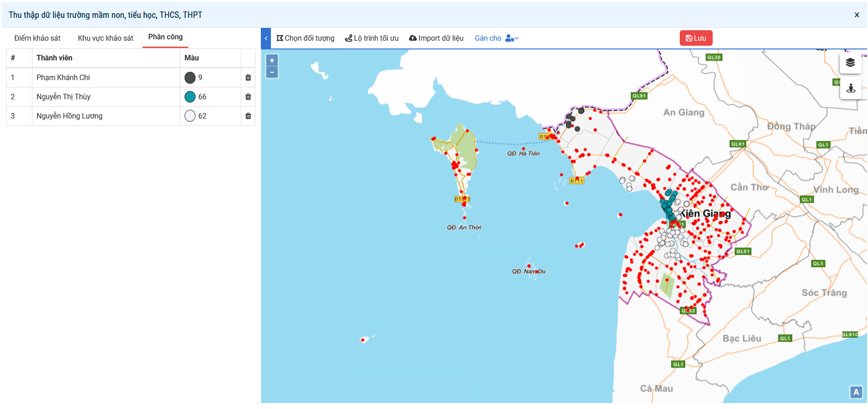Select the Phân công tab
868x409 pixels.
(x=165, y=37)
